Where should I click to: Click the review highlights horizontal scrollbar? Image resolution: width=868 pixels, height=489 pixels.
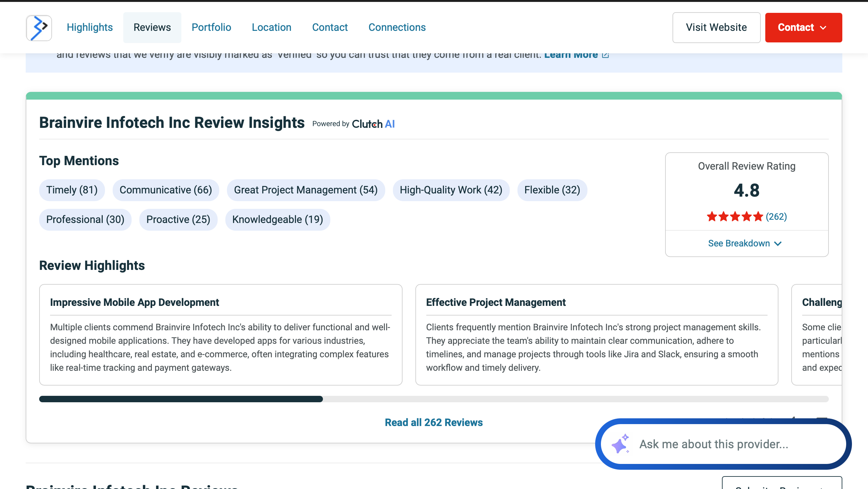(181, 399)
